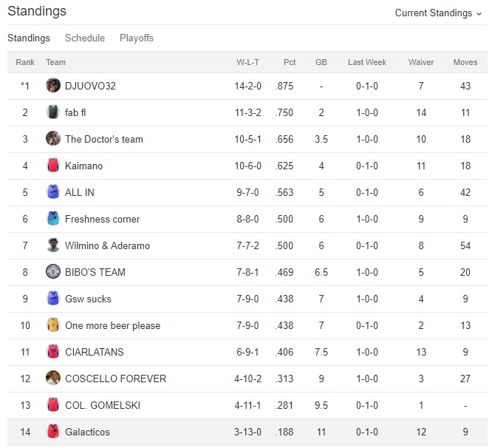492x448 pixels.
Task: Click BIBO'S TEAM logo icon
Action: click(52, 272)
